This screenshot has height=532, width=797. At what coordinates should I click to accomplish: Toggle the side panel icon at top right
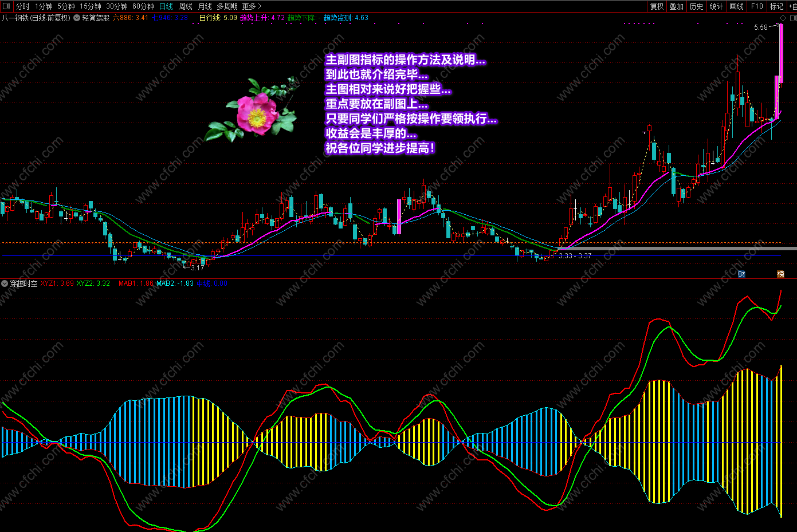point(793,18)
